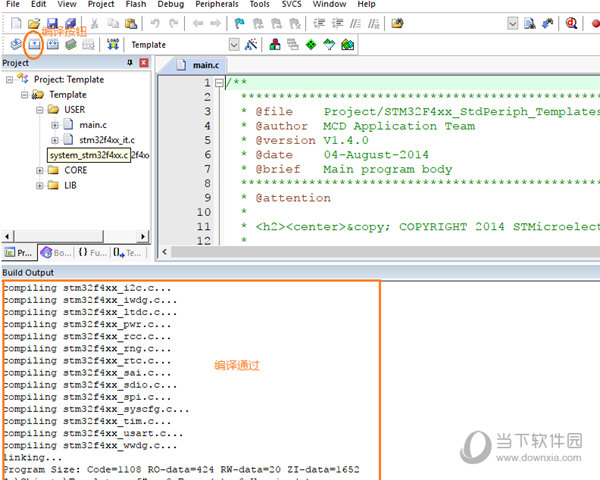
Task: Indent the selected lines
Action: tap(319, 23)
